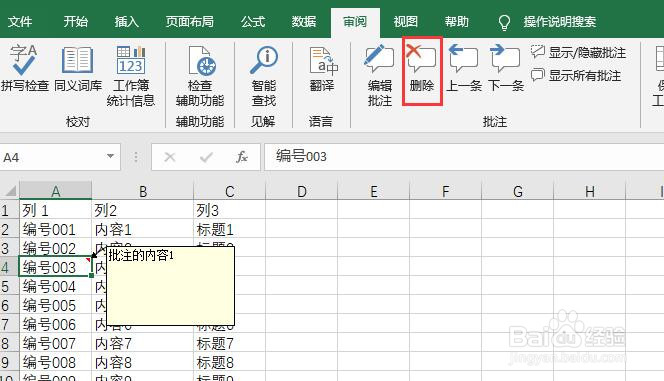Image resolution: width=664 pixels, height=381 pixels.
Task: Select column A header
Action: coord(55,191)
